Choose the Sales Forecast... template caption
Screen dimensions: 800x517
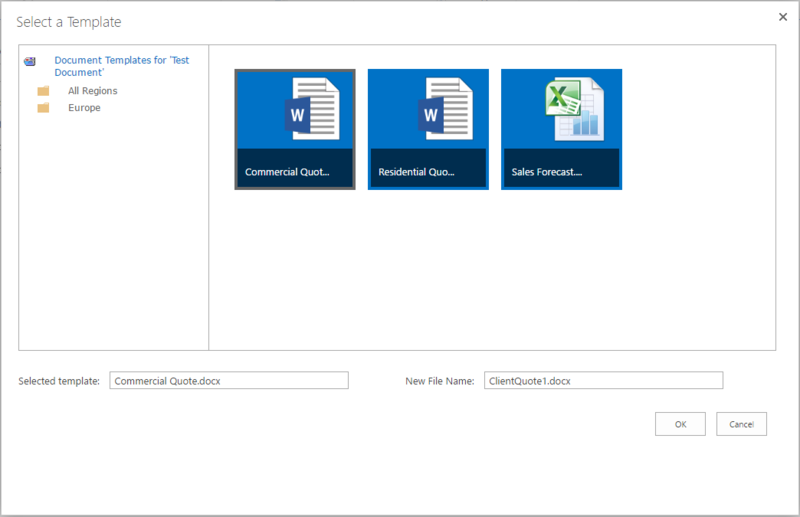click(547, 172)
